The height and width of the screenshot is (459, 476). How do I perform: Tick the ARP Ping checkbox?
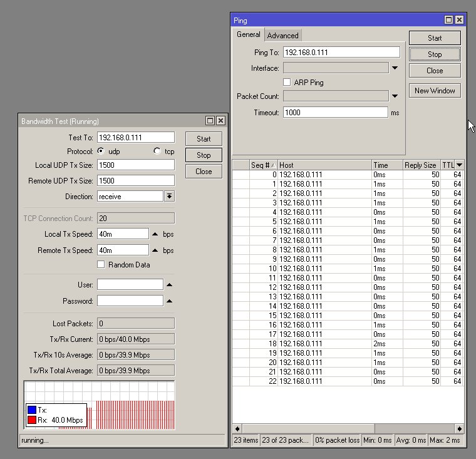(x=287, y=82)
